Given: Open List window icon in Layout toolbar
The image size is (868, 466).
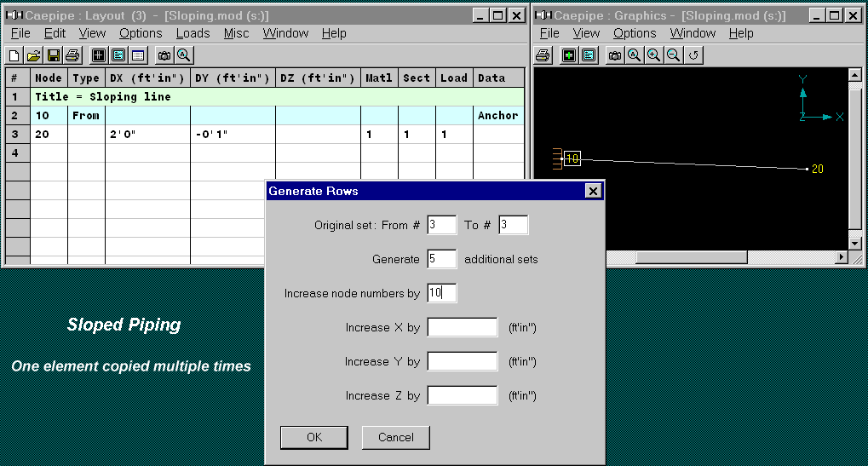Looking at the screenshot, I should (138, 55).
